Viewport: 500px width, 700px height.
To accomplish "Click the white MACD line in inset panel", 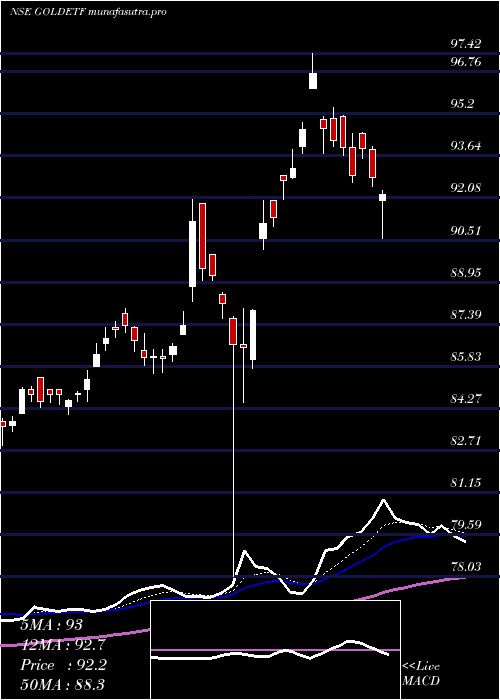I will pos(270,654).
